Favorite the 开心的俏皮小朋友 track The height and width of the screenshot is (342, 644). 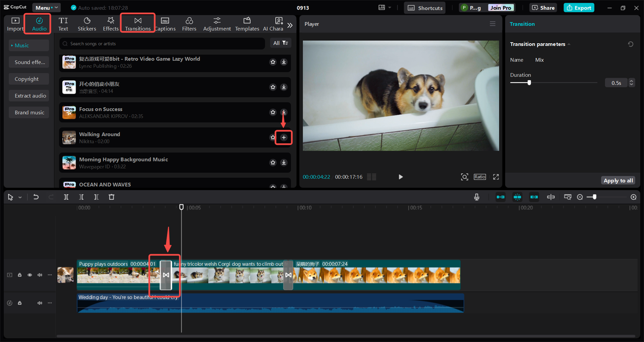tap(273, 87)
